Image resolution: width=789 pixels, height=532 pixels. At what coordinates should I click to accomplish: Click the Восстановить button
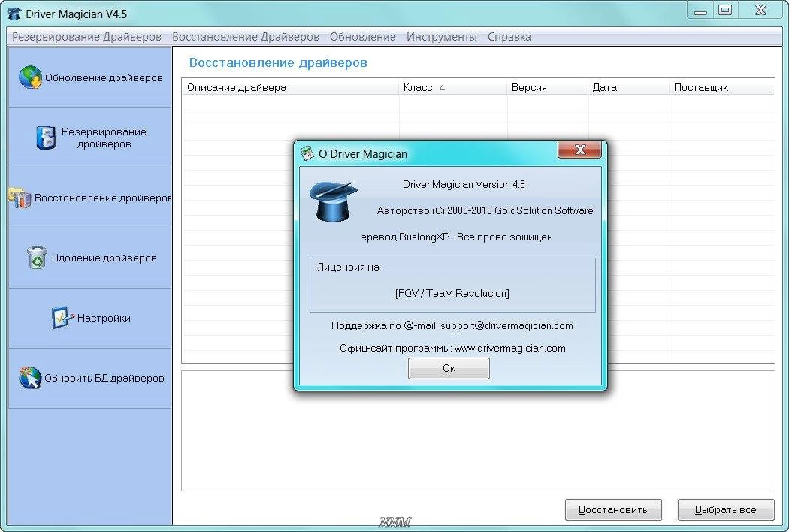click(x=613, y=510)
